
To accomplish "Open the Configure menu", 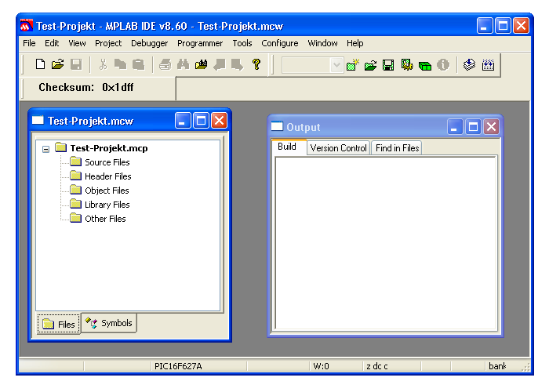I will pyautogui.click(x=279, y=43).
